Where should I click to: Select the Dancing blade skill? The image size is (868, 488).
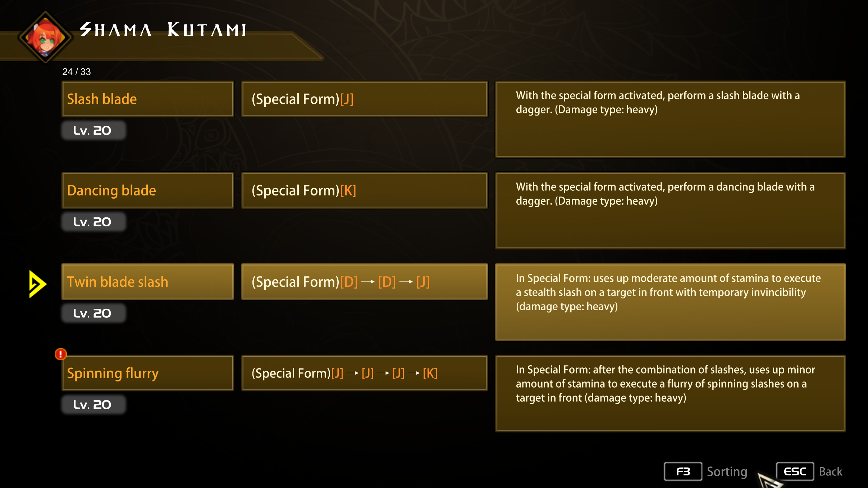coord(148,190)
